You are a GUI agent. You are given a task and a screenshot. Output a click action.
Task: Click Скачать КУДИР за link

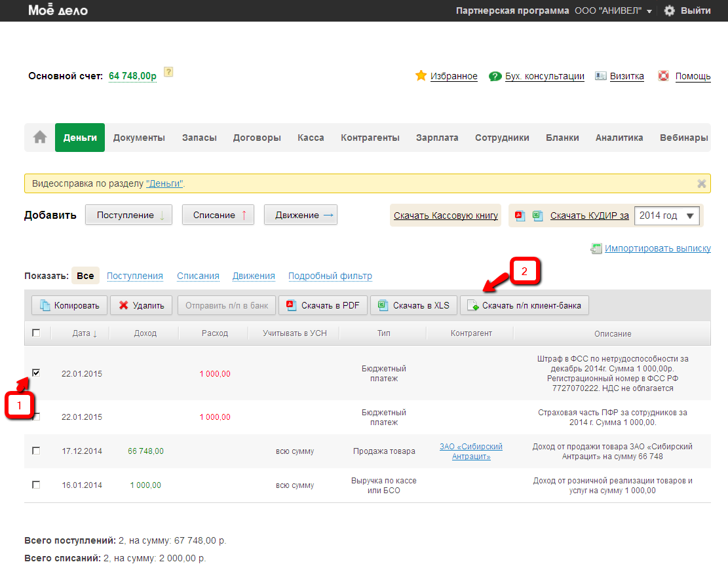[590, 215]
